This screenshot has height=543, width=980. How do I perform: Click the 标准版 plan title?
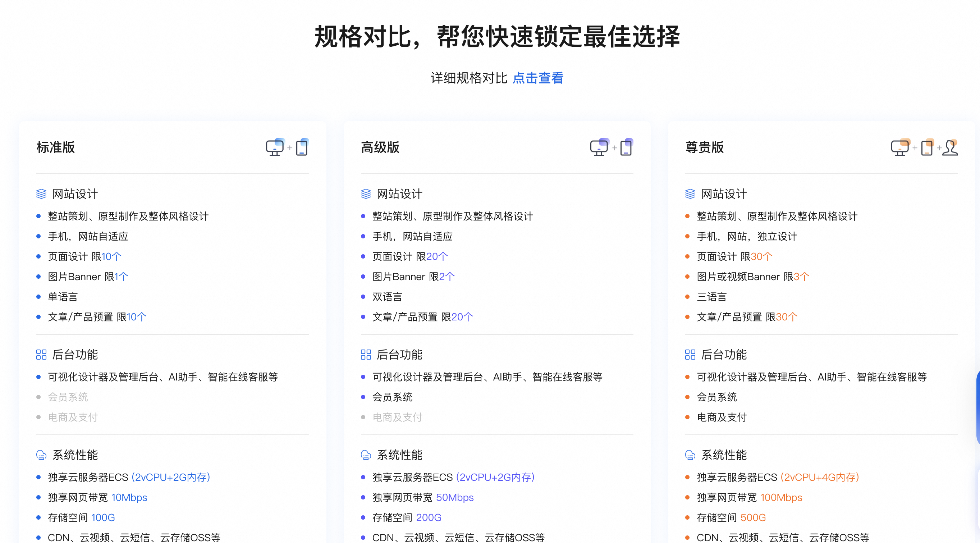[x=56, y=147]
